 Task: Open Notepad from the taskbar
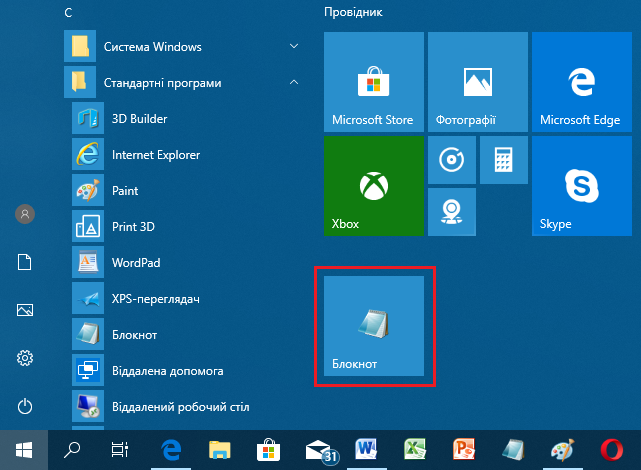pyautogui.click(x=513, y=450)
